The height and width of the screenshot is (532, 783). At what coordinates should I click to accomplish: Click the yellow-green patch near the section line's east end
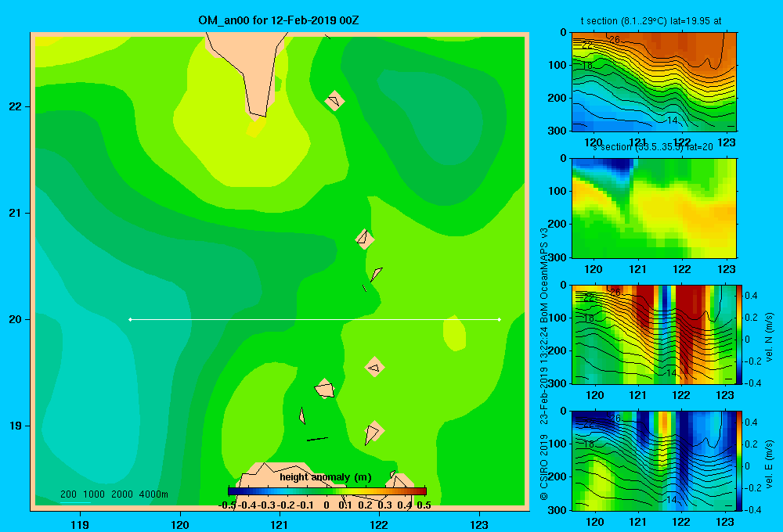[x=454, y=332]
